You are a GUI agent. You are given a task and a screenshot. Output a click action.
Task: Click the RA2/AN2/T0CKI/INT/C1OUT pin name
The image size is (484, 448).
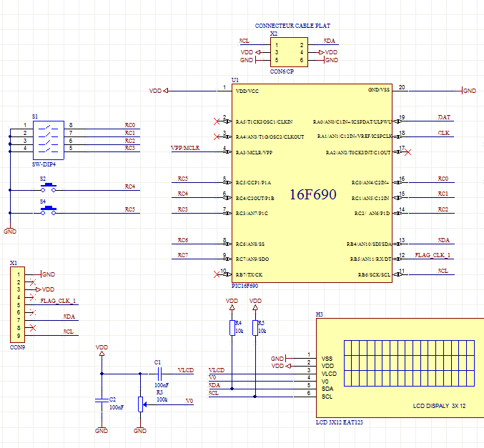[x=358, y=152]
